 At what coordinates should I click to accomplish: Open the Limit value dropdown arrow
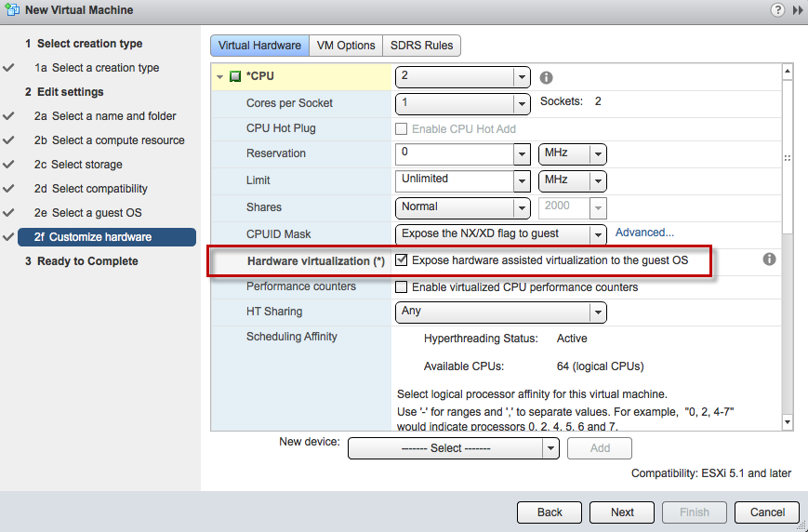coord(522,181)
